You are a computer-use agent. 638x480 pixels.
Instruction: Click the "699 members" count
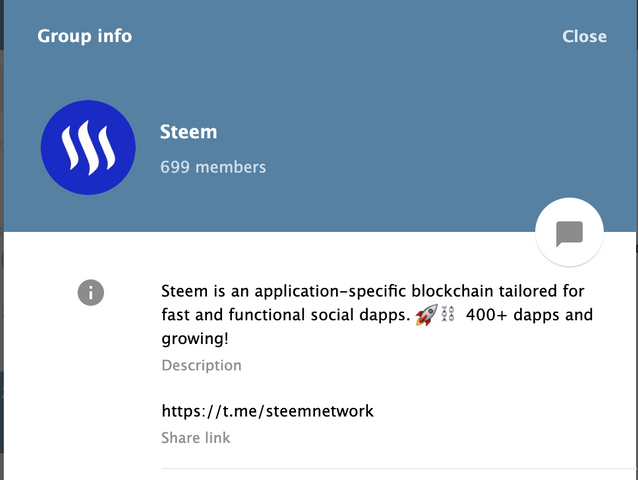tap(213, 167)
